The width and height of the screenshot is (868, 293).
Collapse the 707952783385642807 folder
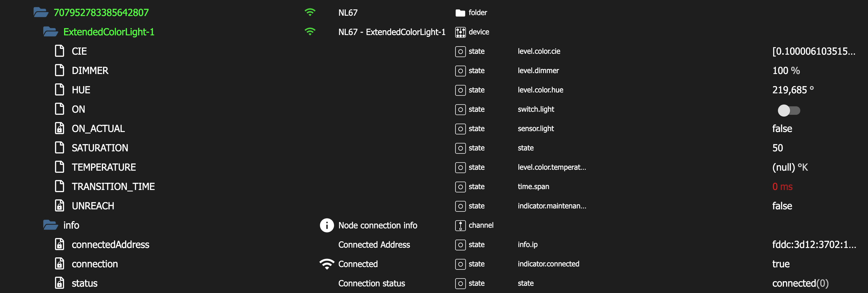pos(41,13)
